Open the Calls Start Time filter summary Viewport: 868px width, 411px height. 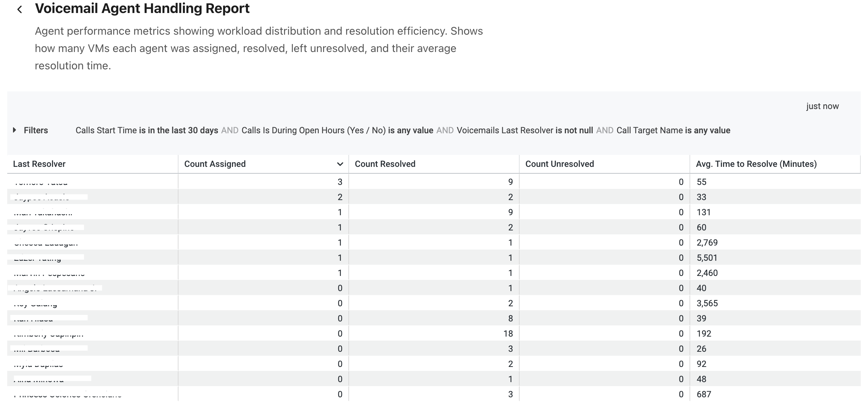pyautogui.click(x=147, y=130)
